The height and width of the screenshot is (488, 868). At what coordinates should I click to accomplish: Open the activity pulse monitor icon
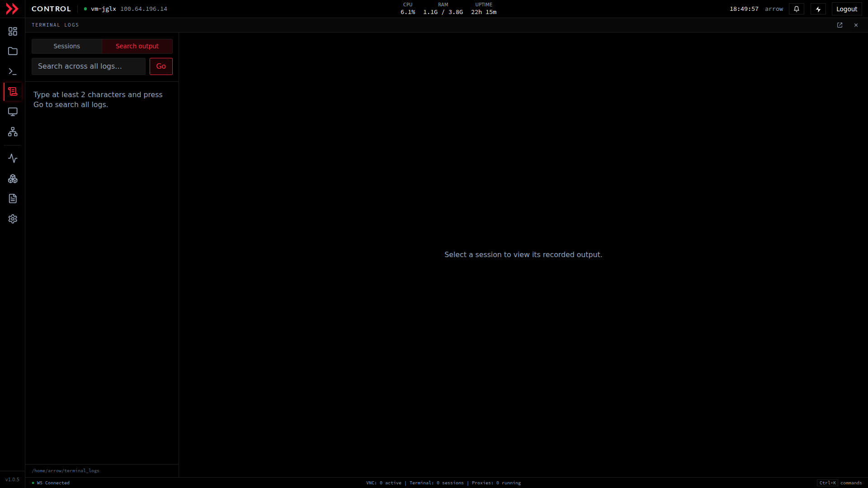13,159
